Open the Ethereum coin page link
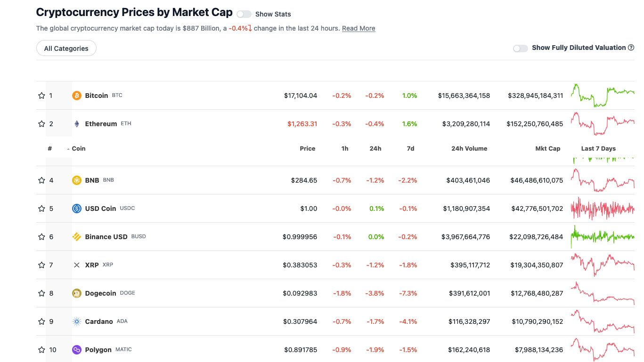The image size is (644, 362). coord(101,124)
